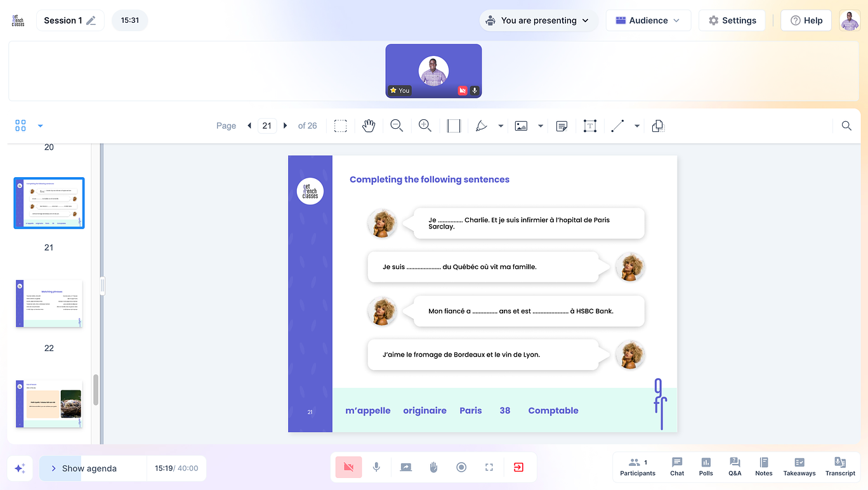Image resolution: width=868 pixels, height=490 pixels.
Task: Click the Help button
Action: 806,20
